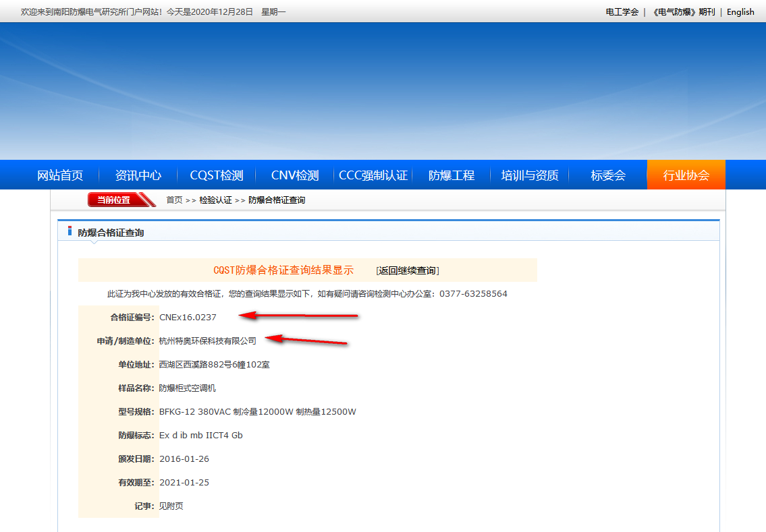The image size is (766, 532).
Task: Click the company name 杭州特奥环保科技有限公司
Action: 208,341
